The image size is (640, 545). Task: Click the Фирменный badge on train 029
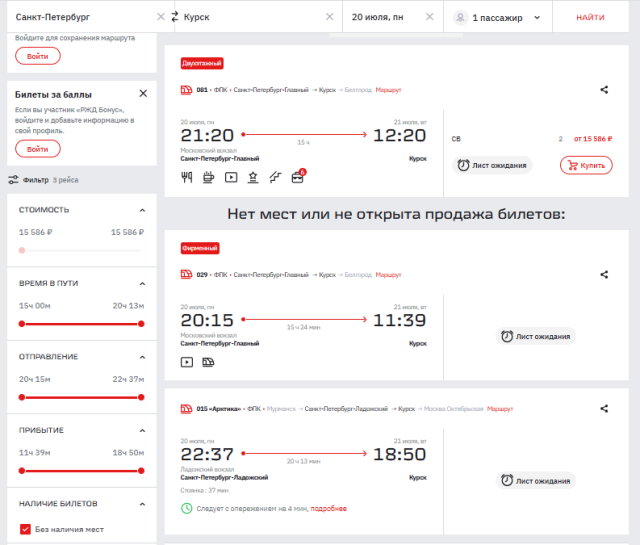click(200, 248)
